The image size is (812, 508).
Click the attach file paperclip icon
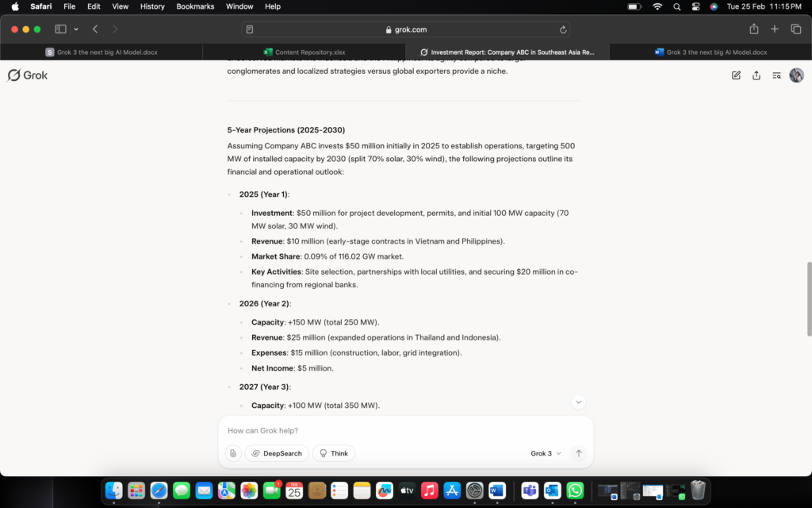coord(232,453)
